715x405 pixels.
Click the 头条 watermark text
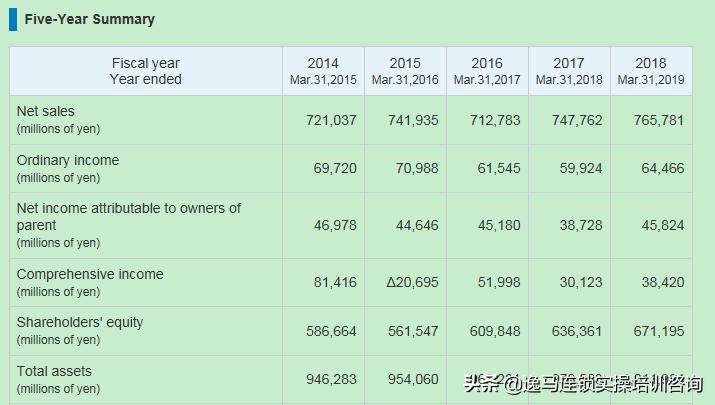point(480,383)
